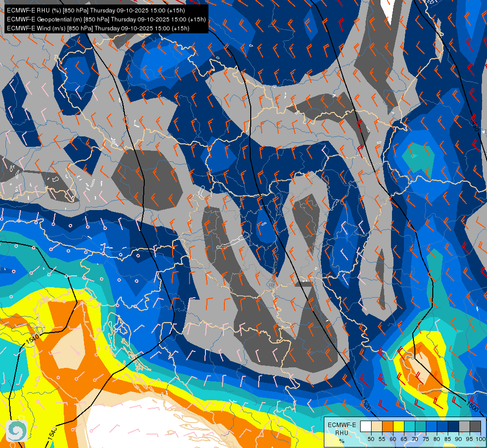This screenshot has width=487, height=448.
Task: Click the 'ECMWF-E' label in the legend box
Action: [x=342, y=425]
